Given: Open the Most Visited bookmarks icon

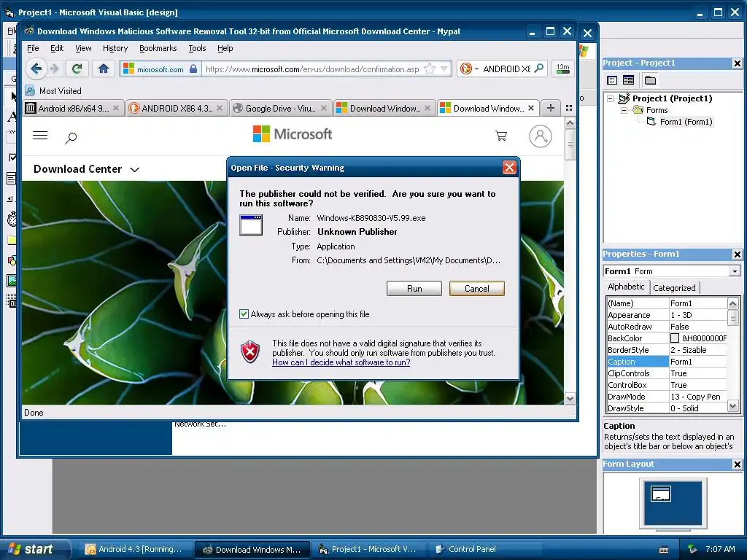Looking at the screenshot, I should (29, 90).
